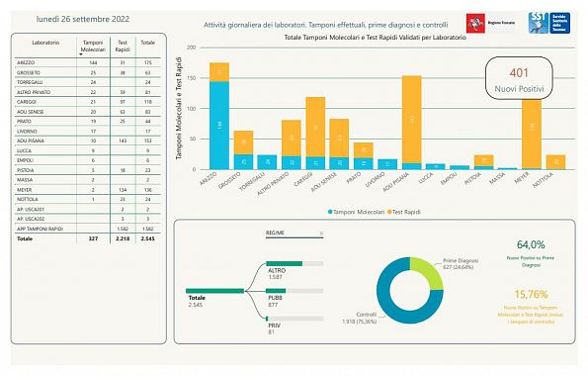Select the PRIV regime bar

click(294, 319)
